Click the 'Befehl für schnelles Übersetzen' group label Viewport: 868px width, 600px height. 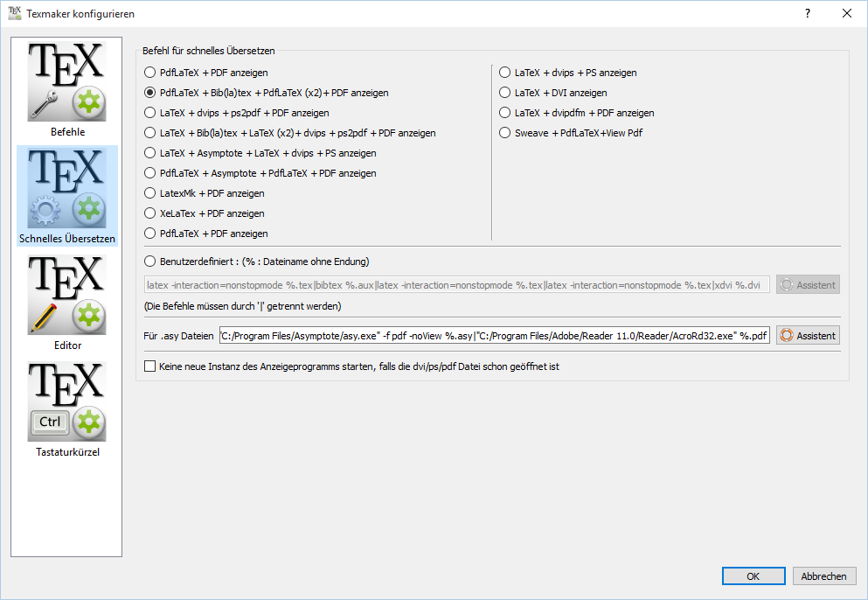209,51
